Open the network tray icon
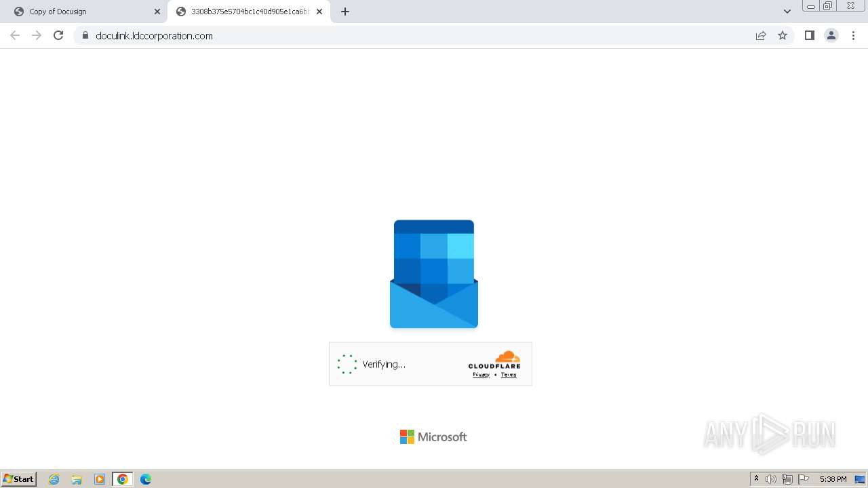868x488 pixels. click(x=787, y=479)
